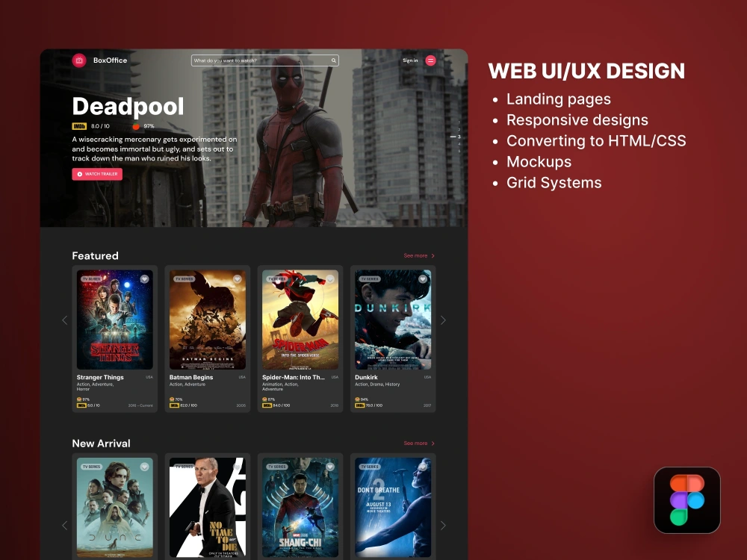Click the Stranger Things title text
Image resolution: width=747 pixels, height=560 pixels.
point(100,377)
